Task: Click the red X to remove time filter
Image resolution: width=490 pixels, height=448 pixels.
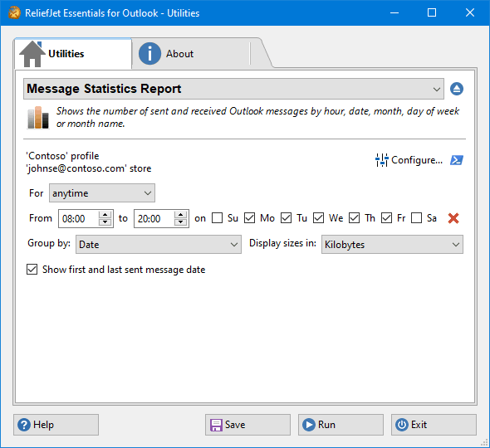Action: pyautogui.click(x=453, y=218)
